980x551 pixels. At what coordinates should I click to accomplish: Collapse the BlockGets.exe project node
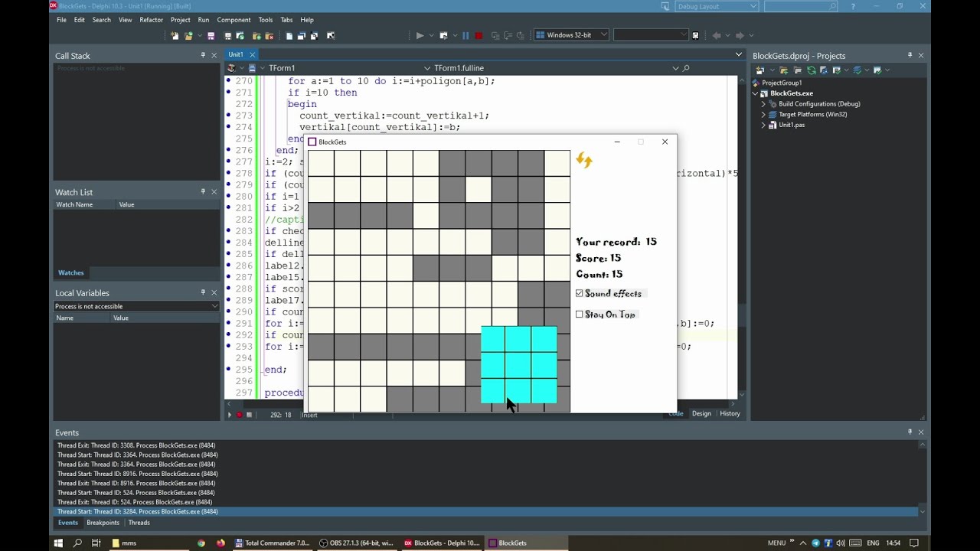pos(755,93)
